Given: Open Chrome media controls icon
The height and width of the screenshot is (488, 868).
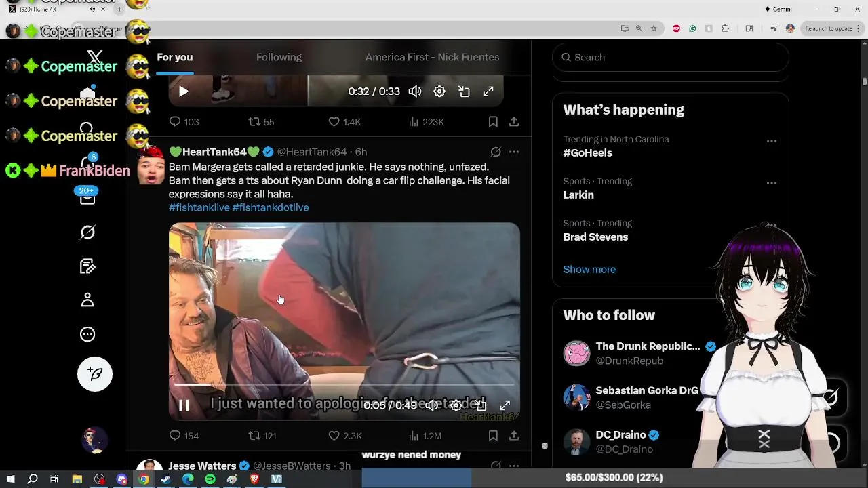Looking at the screenshot, I should click(x=774, y=28).
